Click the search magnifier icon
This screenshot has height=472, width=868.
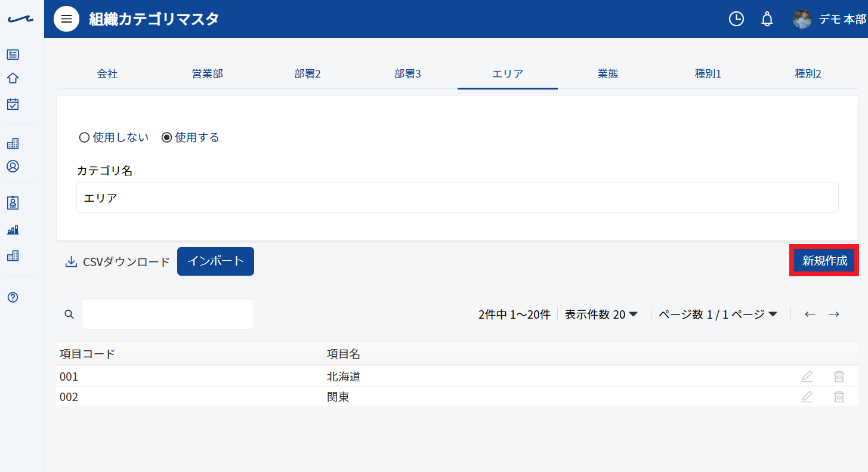click(x=69, y=314)
